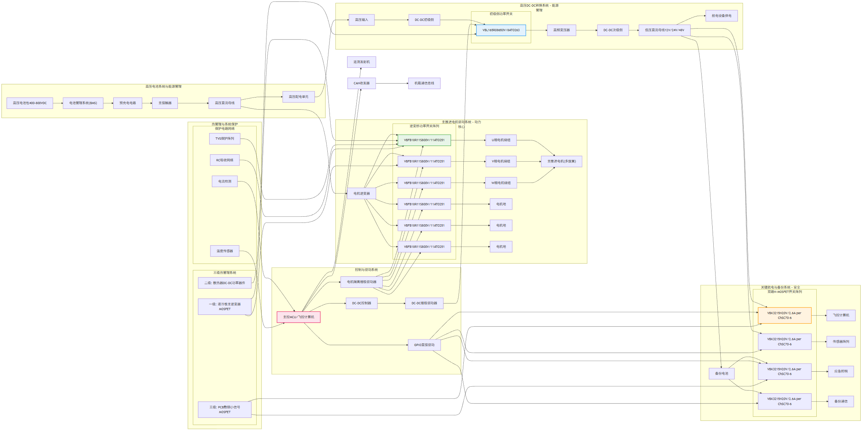Select the 一级: 液冷板主逆变器 MOSFET node
The image size is (868, 434).
(225, 306)
